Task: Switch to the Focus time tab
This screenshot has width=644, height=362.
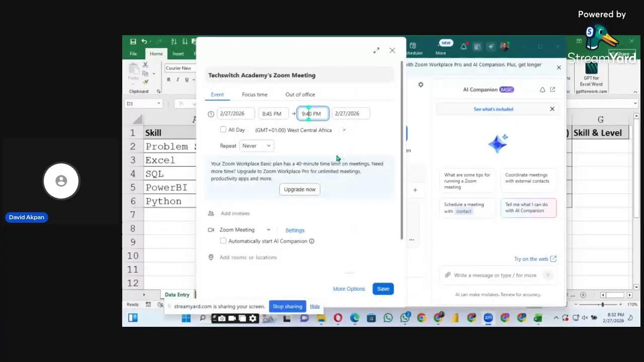Action: 255,95
